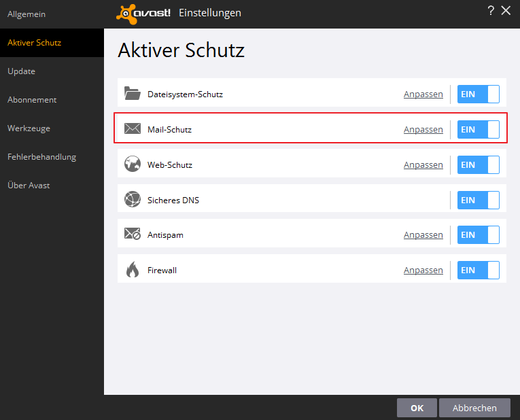Open the Abonnement section

click(x=52, y=100)
